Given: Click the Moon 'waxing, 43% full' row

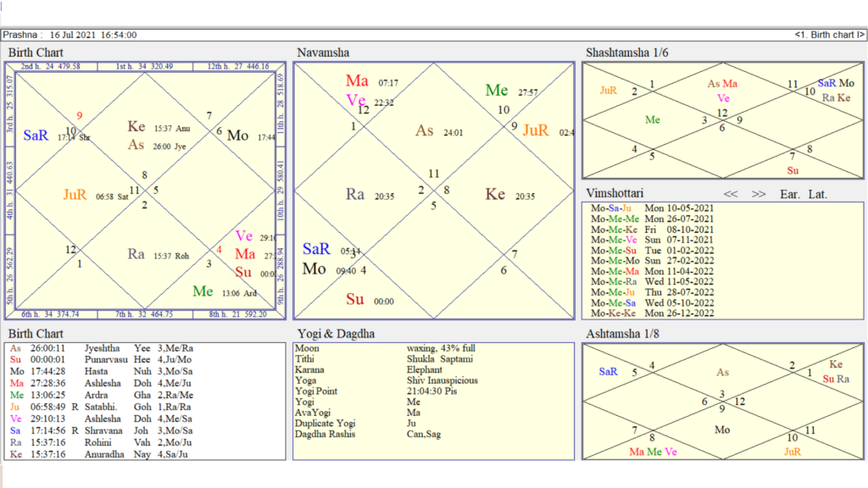Looking at the screenshot, I should pyautogui.click(x=386, y=348).
